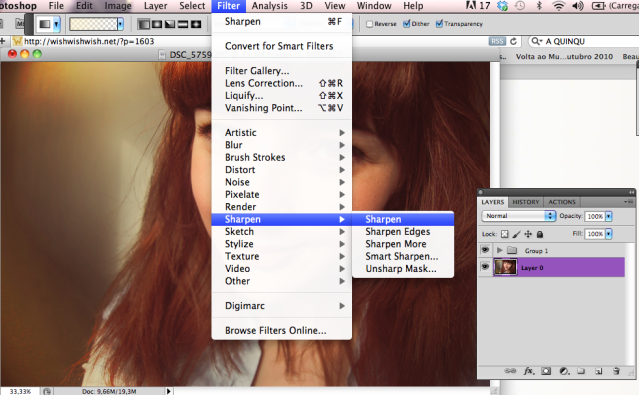639x395 pixels.
Task: Open the Liquify... filter
Action: coord(282,96)
